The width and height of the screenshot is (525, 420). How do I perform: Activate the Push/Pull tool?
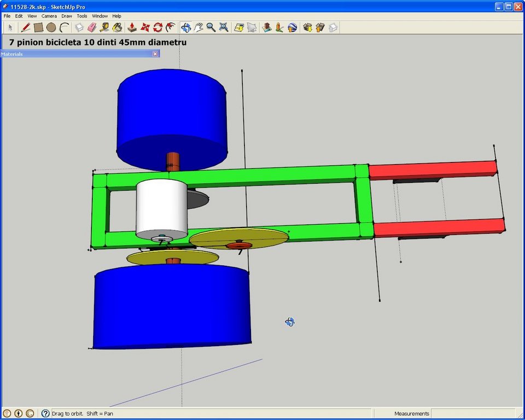[132, 27]
